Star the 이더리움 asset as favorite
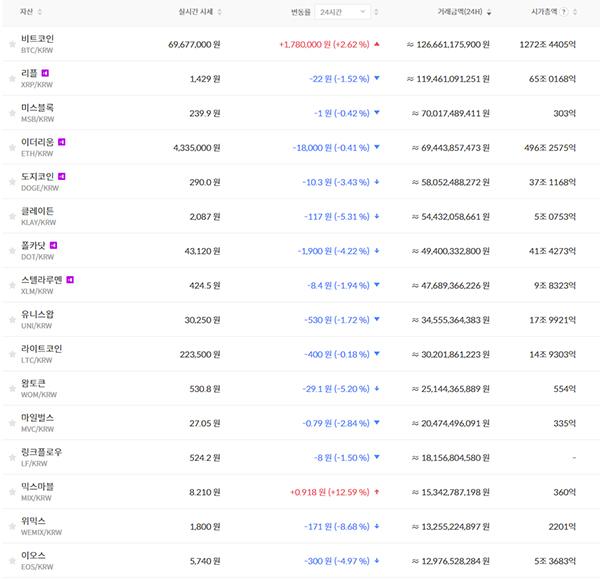This screenshot has height=579, width=600. pyautogui.click(x=11, y=148)
